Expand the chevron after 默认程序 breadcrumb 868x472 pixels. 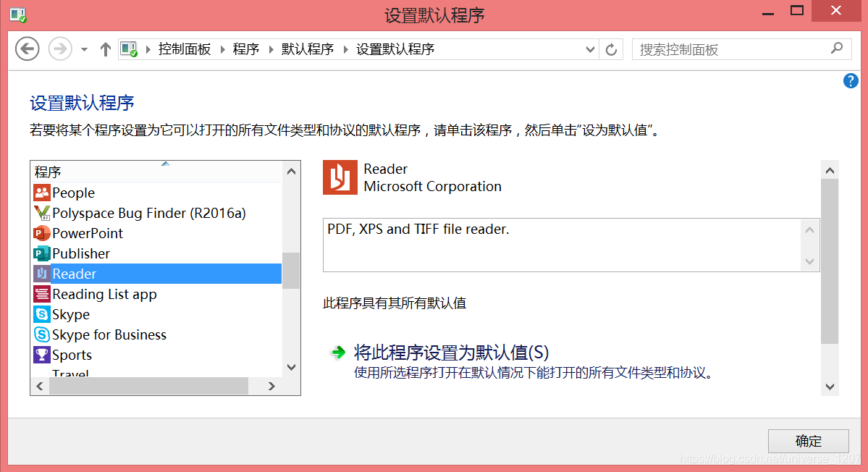click(x=346, y=50)
